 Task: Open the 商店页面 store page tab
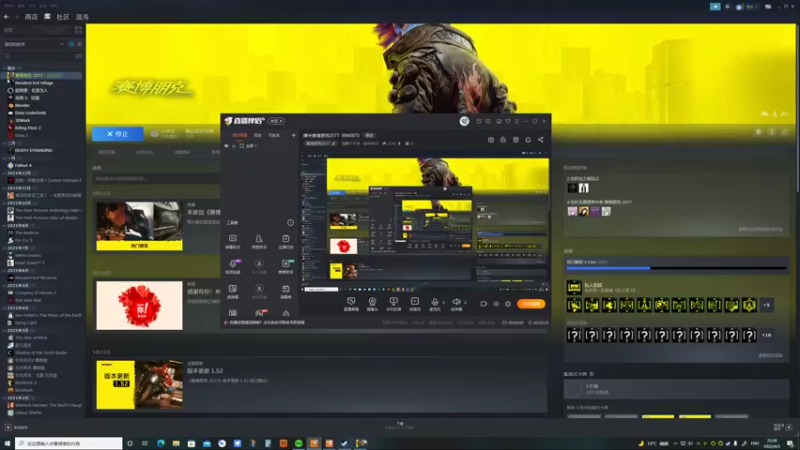click(x=107, y=152)
